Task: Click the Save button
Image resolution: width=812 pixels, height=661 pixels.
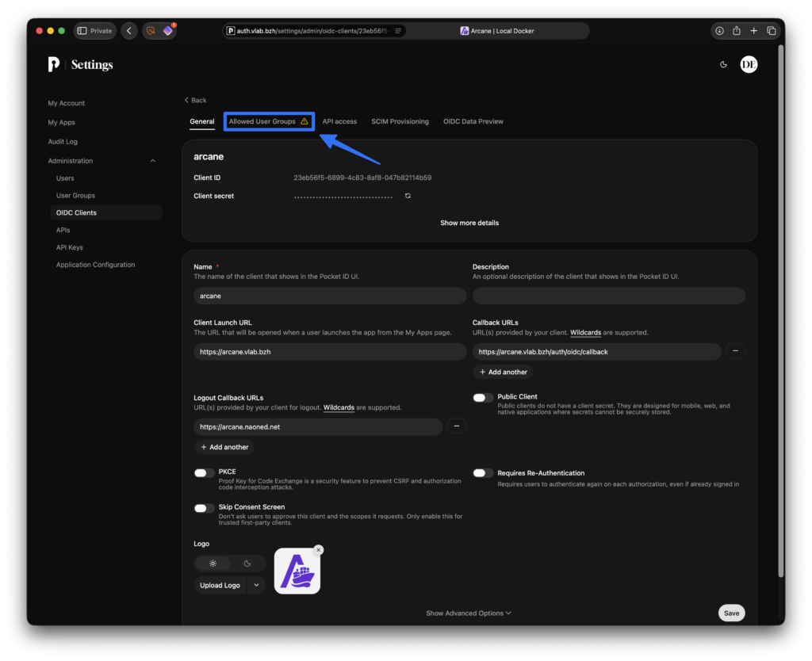Action: tap(731, 613)
